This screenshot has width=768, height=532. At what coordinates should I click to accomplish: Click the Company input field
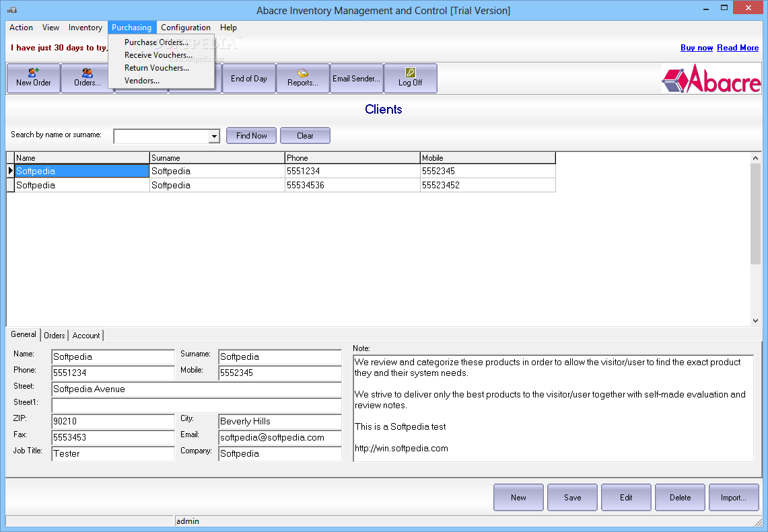[280, 454]
